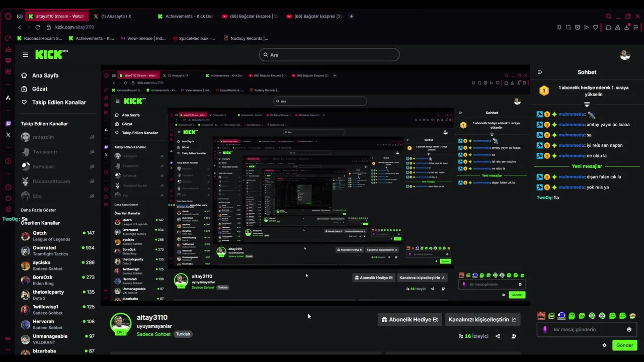Click altay3110 streamer avatar

click(x=120, y=323)
